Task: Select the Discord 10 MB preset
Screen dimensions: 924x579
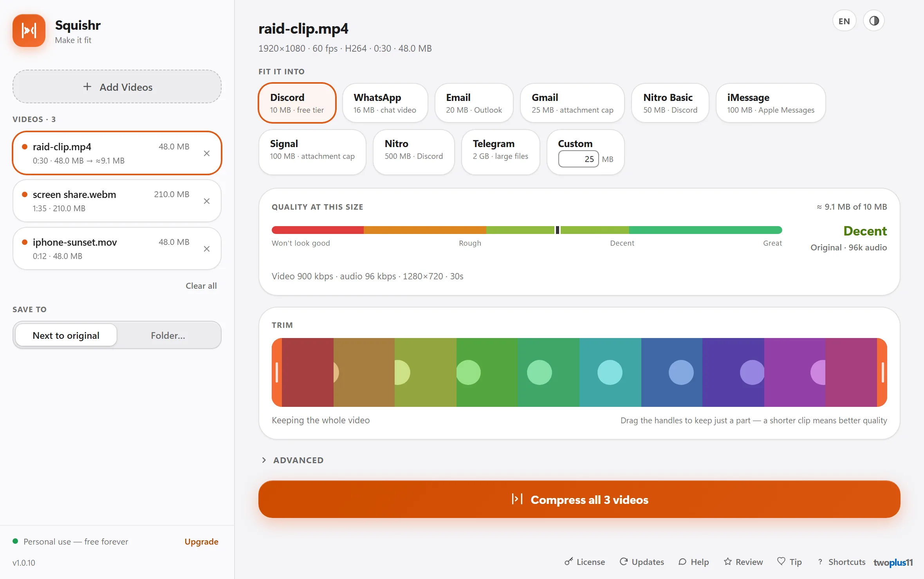Action: point(297,103)
